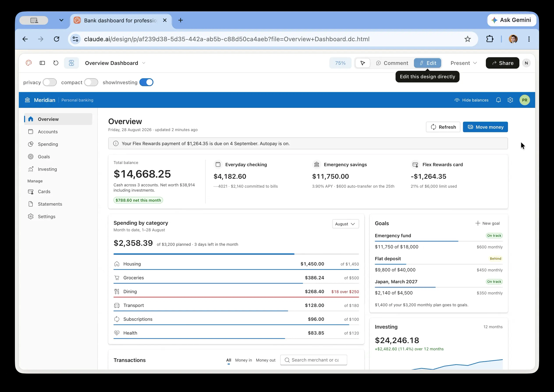
Task: Open the August month dropdown
Action: click(346, 224)
